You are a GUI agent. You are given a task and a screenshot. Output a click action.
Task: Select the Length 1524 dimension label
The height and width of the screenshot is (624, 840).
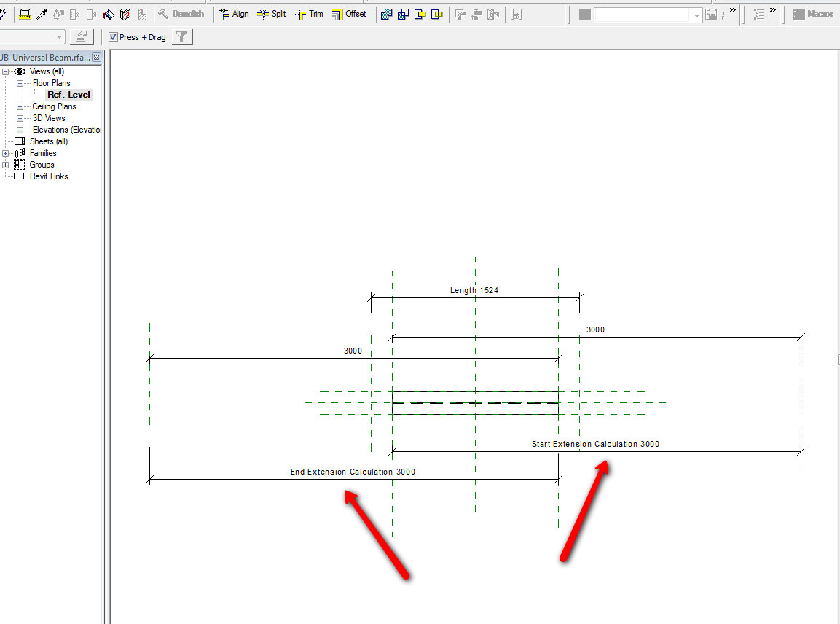(x=474, y=290)
